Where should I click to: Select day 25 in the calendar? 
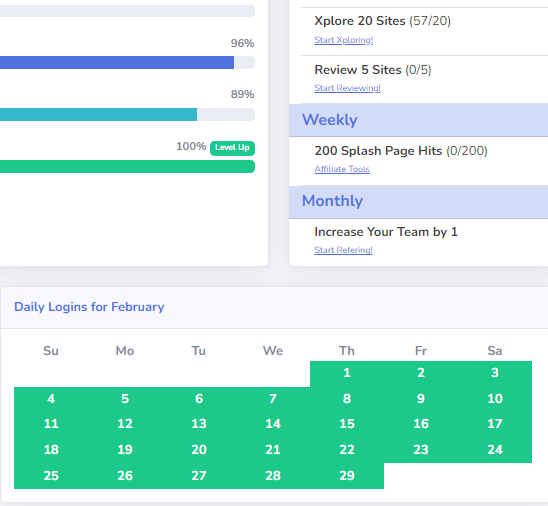click(51, 476)
